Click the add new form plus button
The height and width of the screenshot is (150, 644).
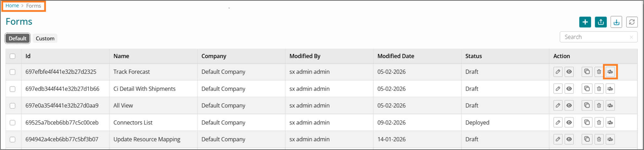585,22
